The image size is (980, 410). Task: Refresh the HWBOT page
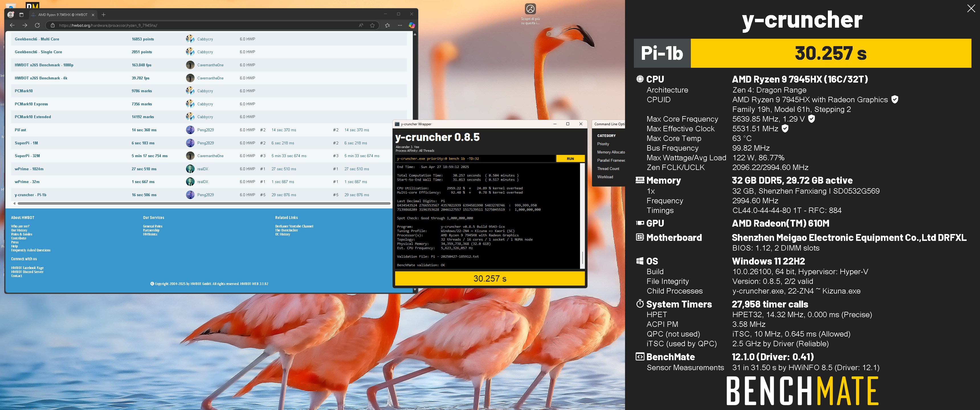coord(37,25)
